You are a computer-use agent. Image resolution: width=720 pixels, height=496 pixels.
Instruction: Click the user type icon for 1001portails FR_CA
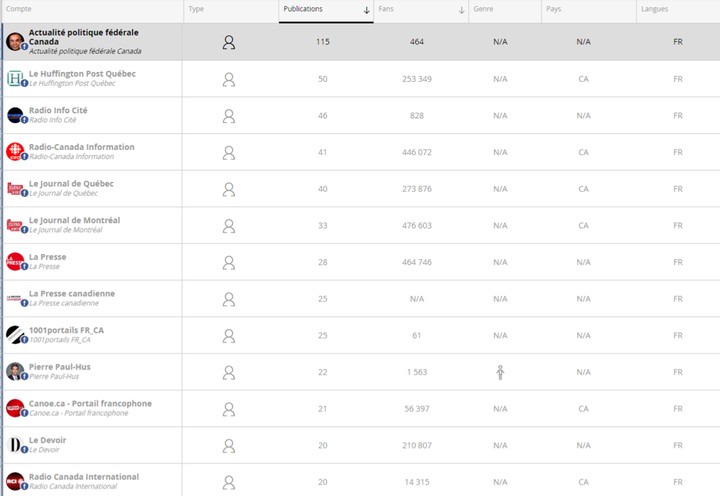pos(229,336)
